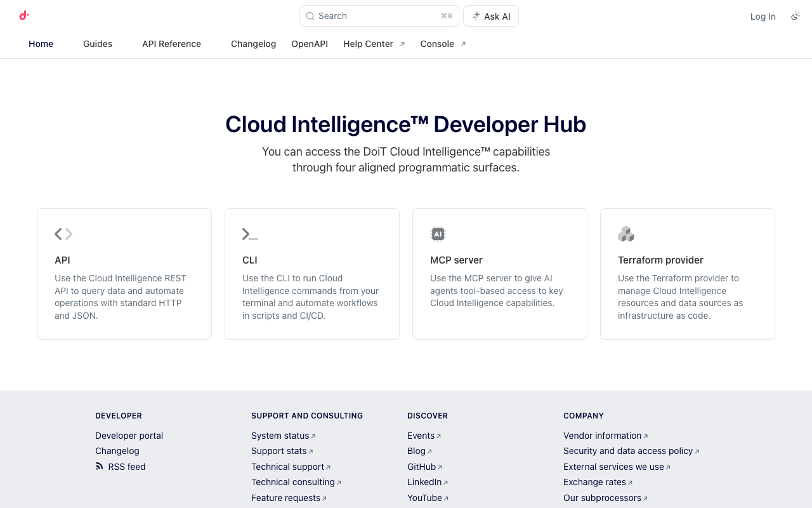Image resolution: width=812 pixels, height=508 pixels.
Task: Toggle the dark mode theme icon
Action: 795,17
